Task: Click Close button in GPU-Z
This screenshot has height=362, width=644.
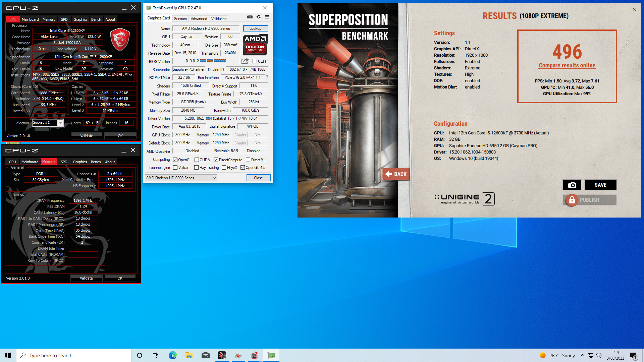Action: coord(258,178)
